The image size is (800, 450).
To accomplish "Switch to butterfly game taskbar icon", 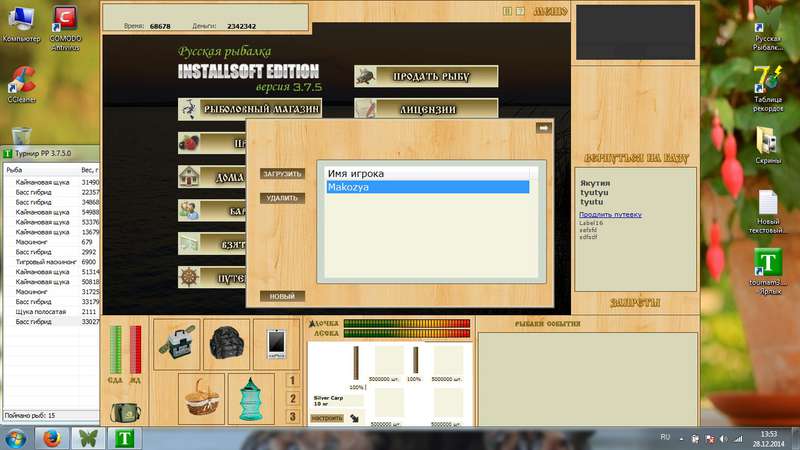I will click(x=88, y=438).
